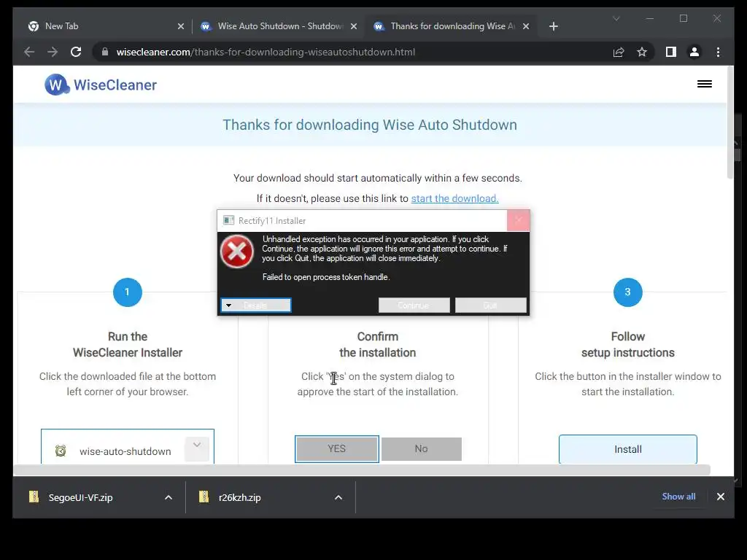Open the tab search chevron
The image size is (747, 560).
(616, 18)
